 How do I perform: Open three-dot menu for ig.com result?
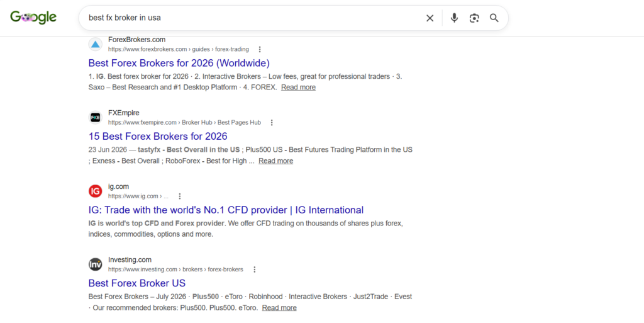(179, 196)
